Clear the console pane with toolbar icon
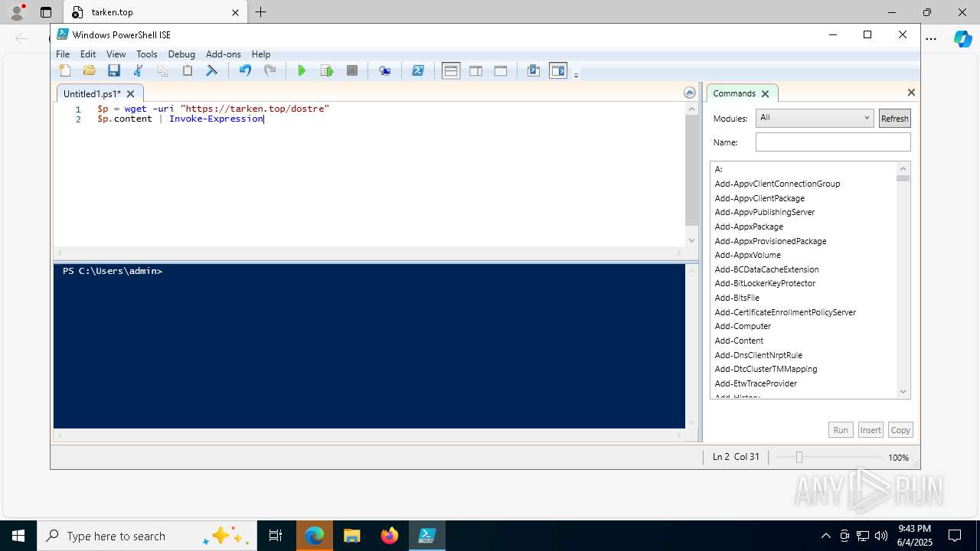This screenshot has width=980, height=551. tap(211, 70)
